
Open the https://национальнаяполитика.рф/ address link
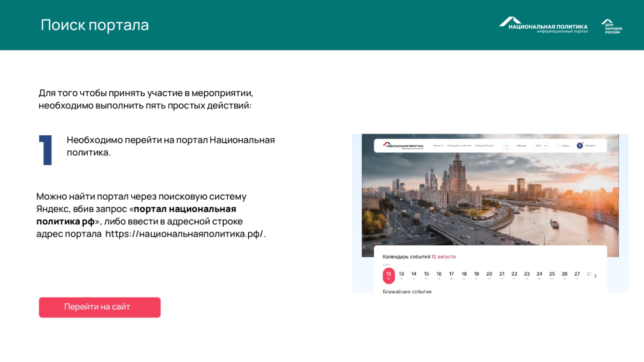pos(184,234)
